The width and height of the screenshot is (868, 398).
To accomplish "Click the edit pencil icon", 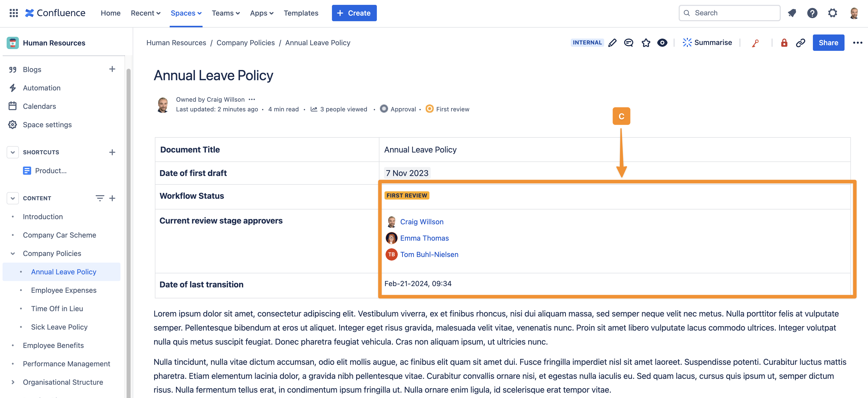I will 612,43.
